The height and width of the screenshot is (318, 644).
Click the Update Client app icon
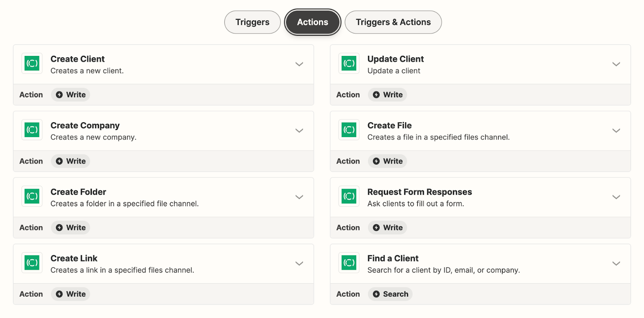click(x=349, y=64)
